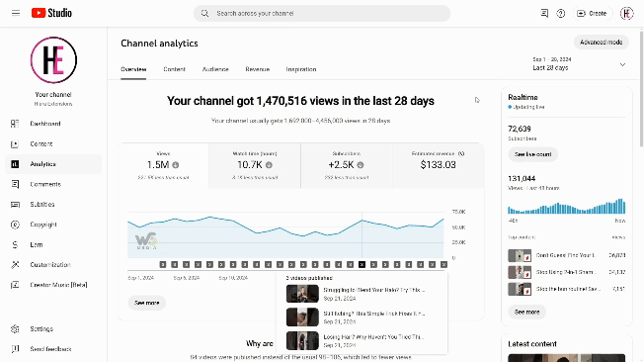Click the Dashboard sidebar icon
This screenshot has height=362, width=644.
pos(15,124)
